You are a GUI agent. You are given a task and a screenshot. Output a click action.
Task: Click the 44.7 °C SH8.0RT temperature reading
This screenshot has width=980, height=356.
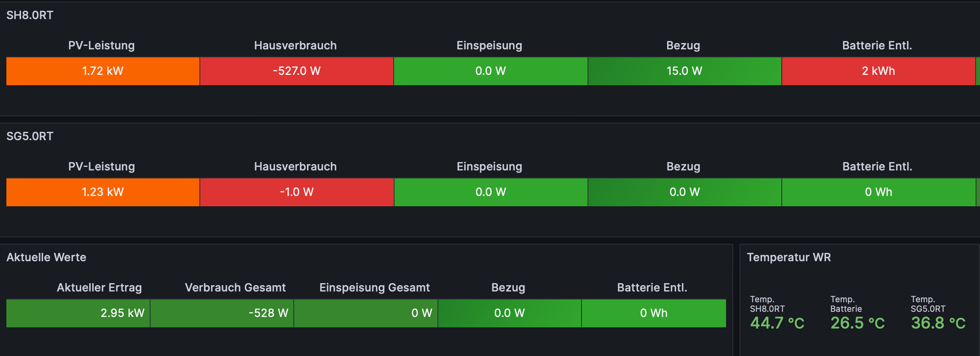[777, 323]
